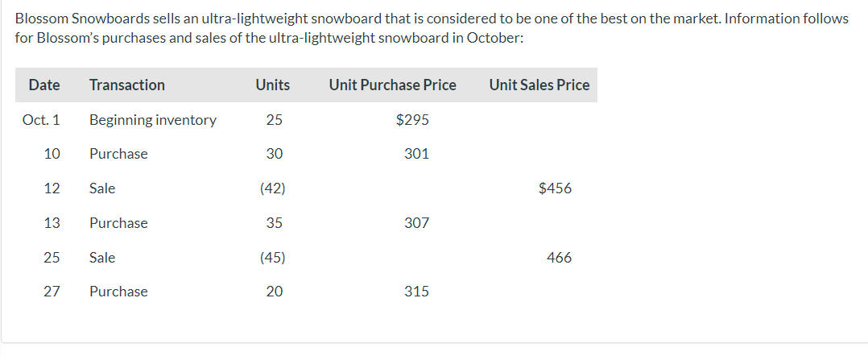The image size is (868, 356).
Task: Select the Beginning inventory cell
Action: tap(152, 120)
